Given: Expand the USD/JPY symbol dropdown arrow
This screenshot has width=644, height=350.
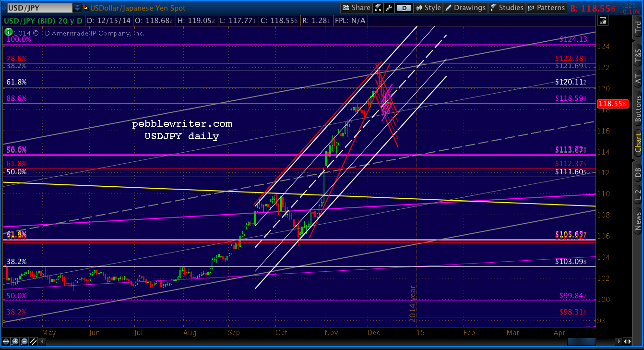Looking at the screenshot, I should [x=77, y=8].
